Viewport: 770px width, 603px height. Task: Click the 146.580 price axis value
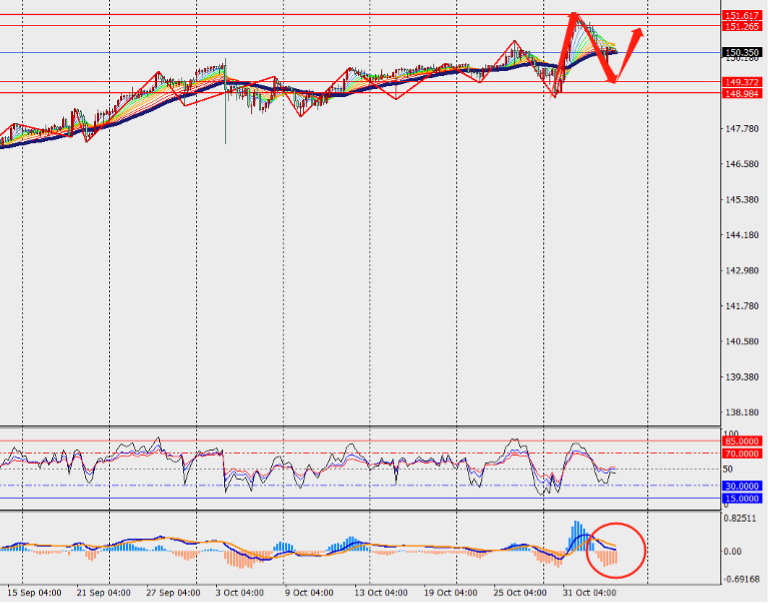coord(742,164)
